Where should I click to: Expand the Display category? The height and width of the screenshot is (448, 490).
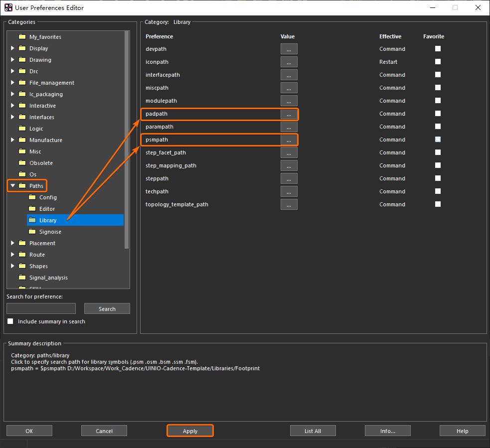pyautogui.click(x=13, y=48)
